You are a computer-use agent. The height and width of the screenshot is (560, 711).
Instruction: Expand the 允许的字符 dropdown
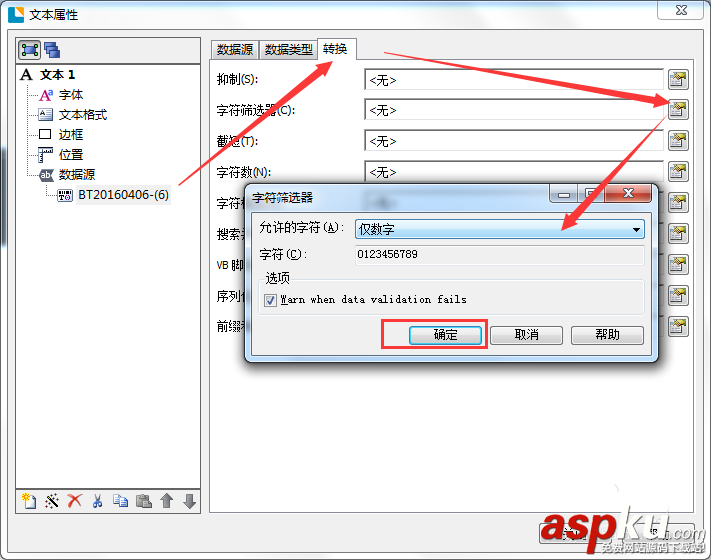point(637,229)
